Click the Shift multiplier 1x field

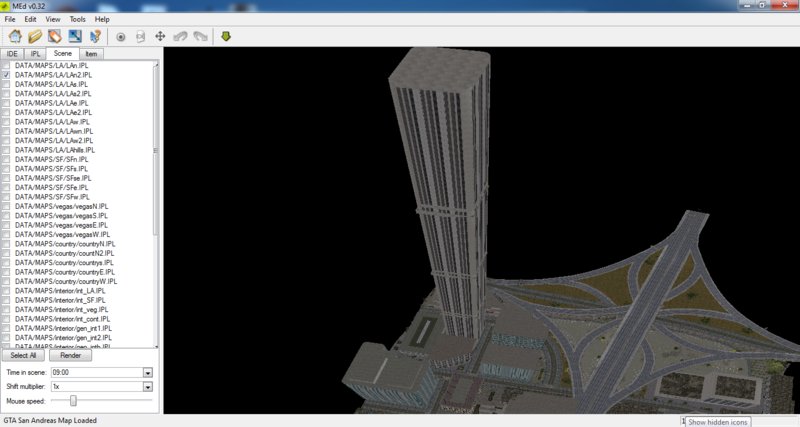coord(97,387)
